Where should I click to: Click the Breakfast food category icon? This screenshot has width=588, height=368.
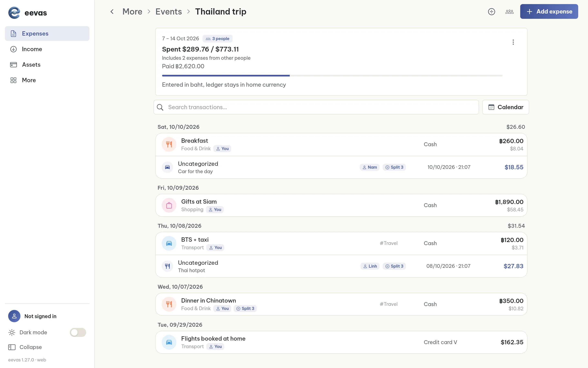pos(169,144)
